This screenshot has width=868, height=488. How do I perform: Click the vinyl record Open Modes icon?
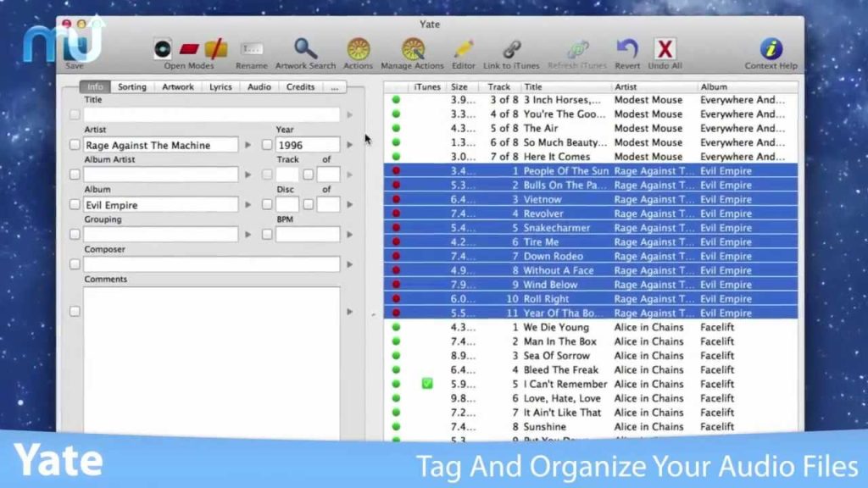tap(162, 49)
